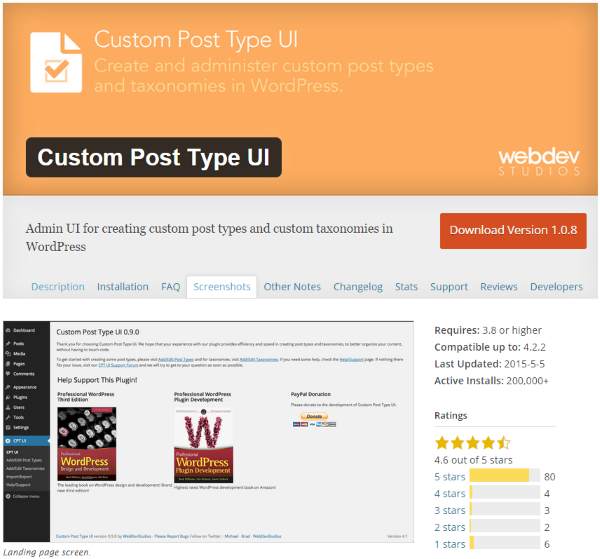
Task: Click the 1 stars rating link
Action: (x=450, y=544)
